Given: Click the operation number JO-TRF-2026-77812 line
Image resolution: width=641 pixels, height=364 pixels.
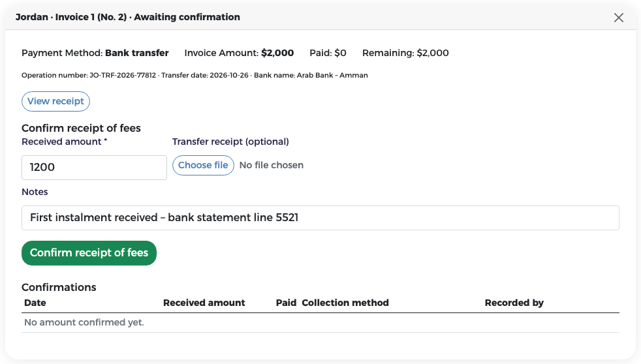Looking at the screenshot, I should [195, 75].
